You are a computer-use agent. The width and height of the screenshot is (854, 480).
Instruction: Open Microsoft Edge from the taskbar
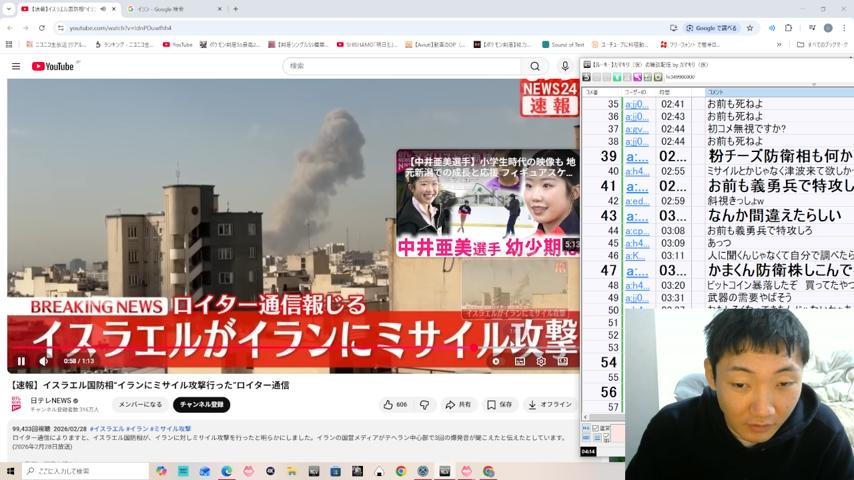pyautogui.click(x=227, y=471)
